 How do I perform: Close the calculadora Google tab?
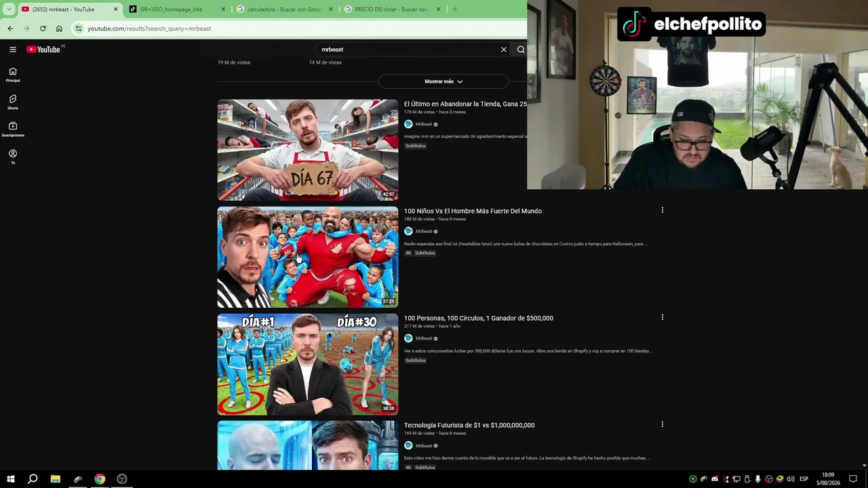[331, 9]
